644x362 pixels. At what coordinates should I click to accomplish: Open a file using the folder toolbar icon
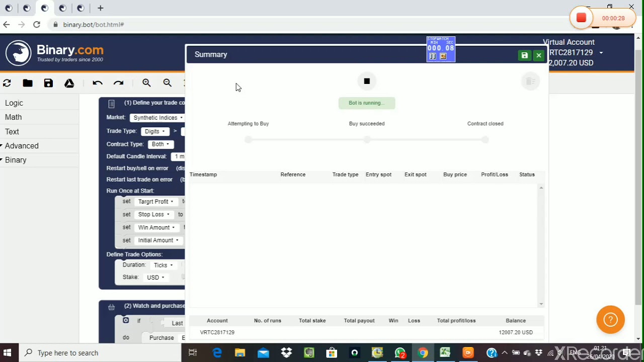[28, 83]
